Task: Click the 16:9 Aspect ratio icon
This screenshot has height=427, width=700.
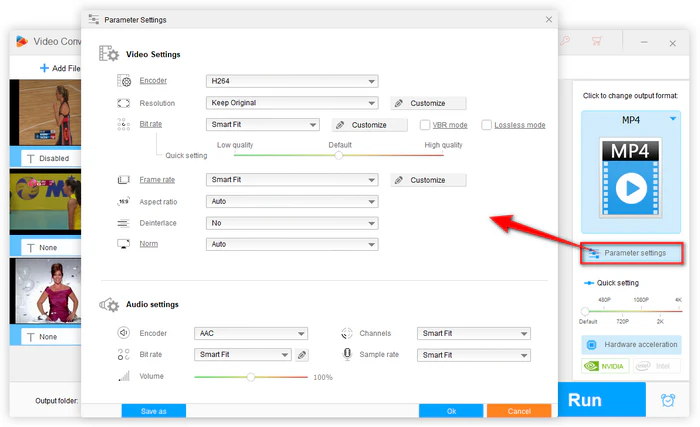Action: [123, 201]
